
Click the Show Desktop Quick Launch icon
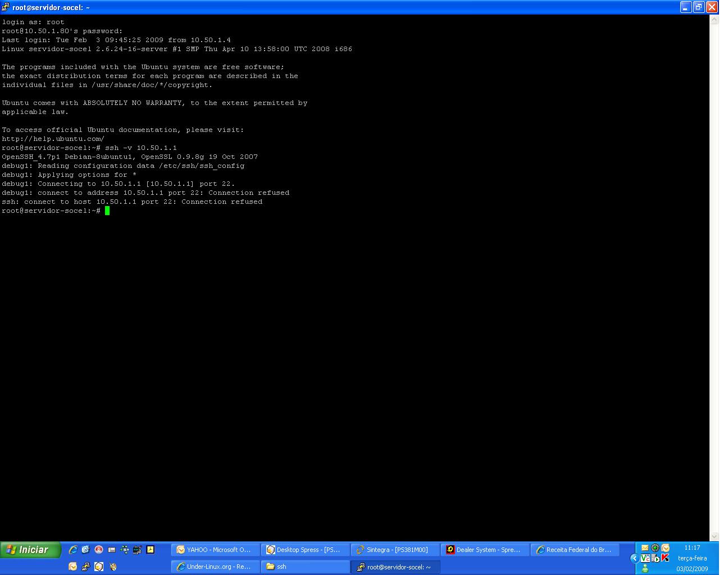coord(112,550)
